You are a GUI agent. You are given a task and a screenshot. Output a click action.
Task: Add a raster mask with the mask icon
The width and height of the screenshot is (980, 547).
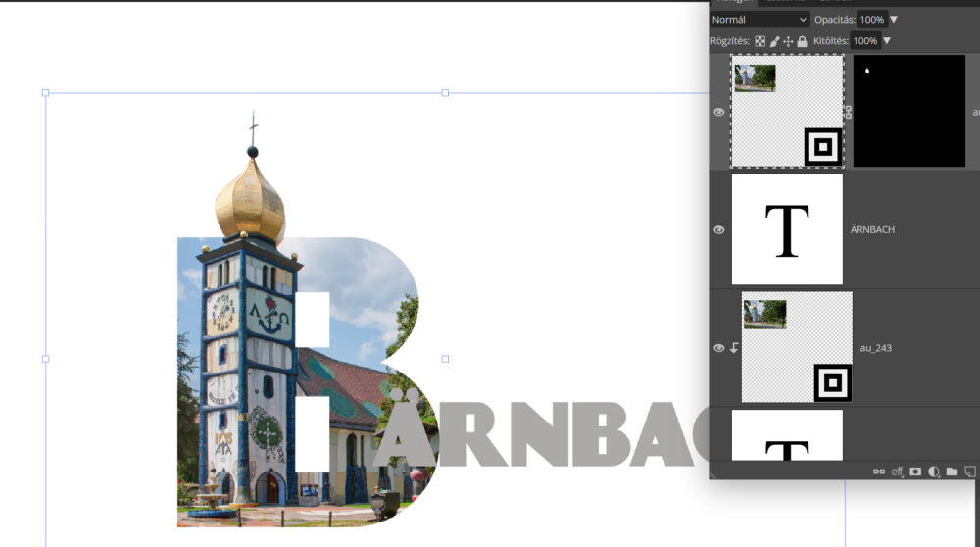[915, 472]
